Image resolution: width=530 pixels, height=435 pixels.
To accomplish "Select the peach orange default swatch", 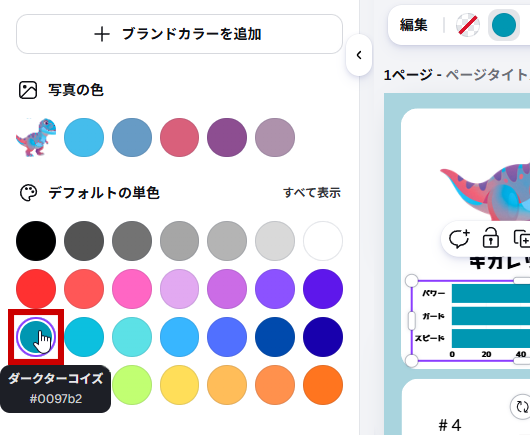I will coord(275,385).
